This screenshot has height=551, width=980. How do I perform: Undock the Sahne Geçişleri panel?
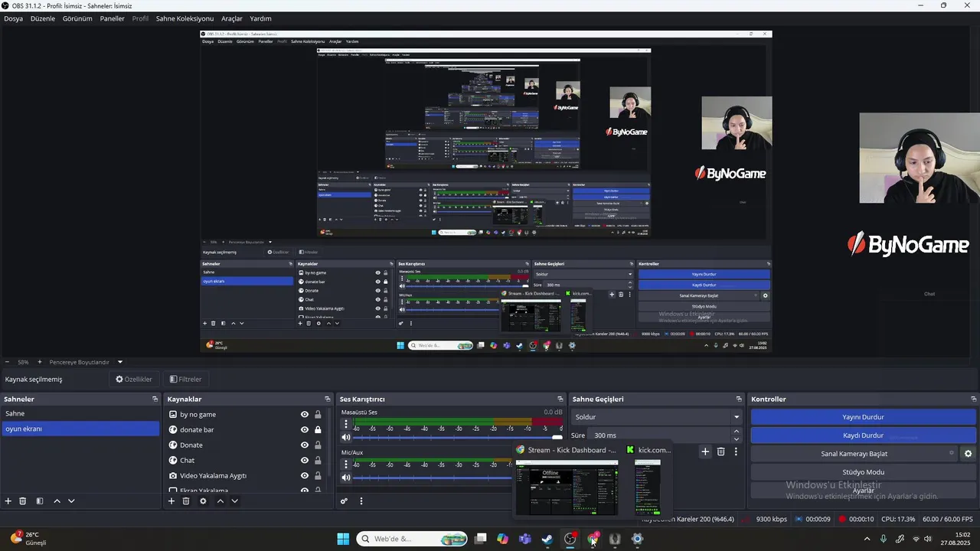click(739, 399)
